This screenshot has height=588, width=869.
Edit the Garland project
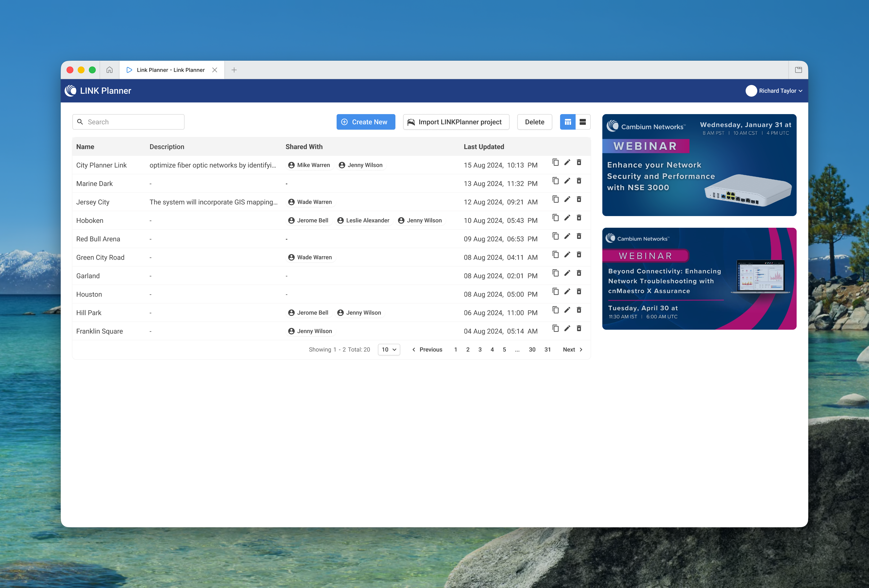[567, 273]
